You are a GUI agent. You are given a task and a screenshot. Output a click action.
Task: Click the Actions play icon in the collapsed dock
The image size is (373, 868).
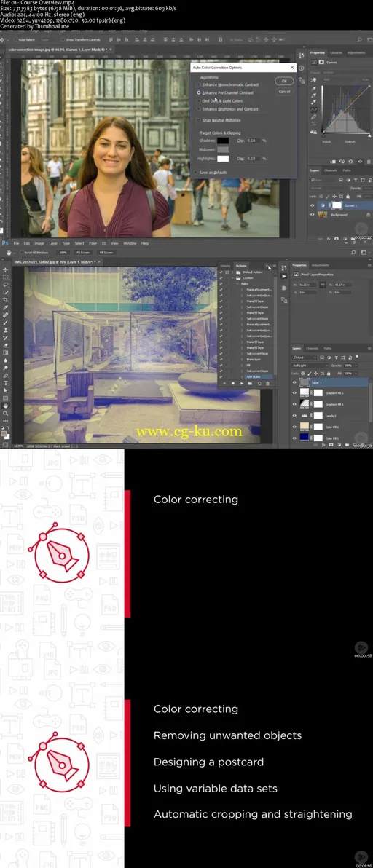coord(284,276)
